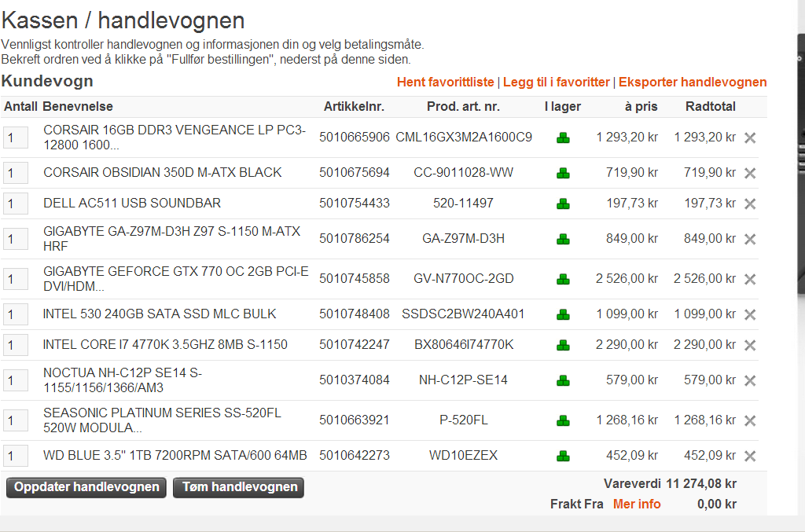805x532 pixels.
Task: Remove GIGABYTE GEFORCE GTX 770 row
Action: (x=750, y=280)
